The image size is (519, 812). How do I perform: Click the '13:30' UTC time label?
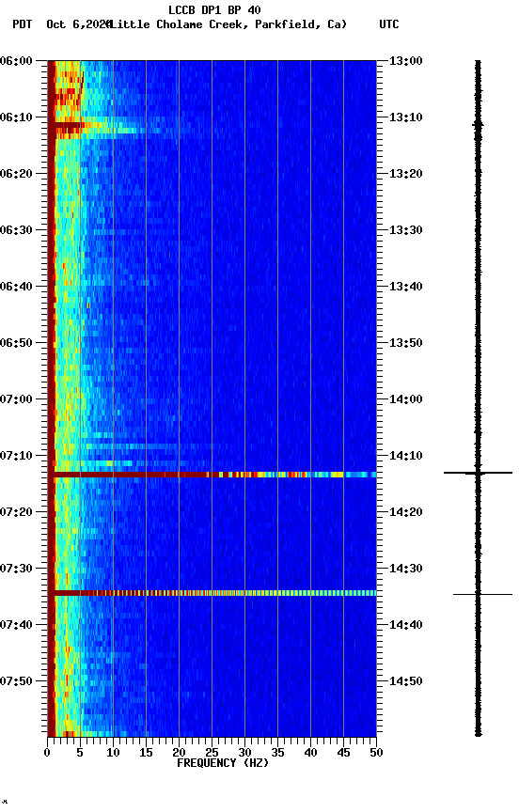[406, 230]
